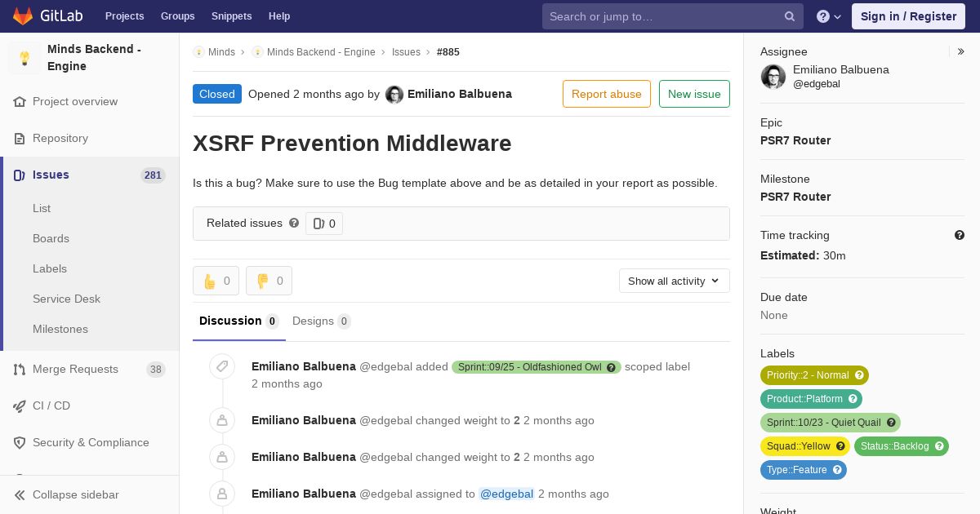Click the assignee avatar in right sidebar

click(773, 77)
